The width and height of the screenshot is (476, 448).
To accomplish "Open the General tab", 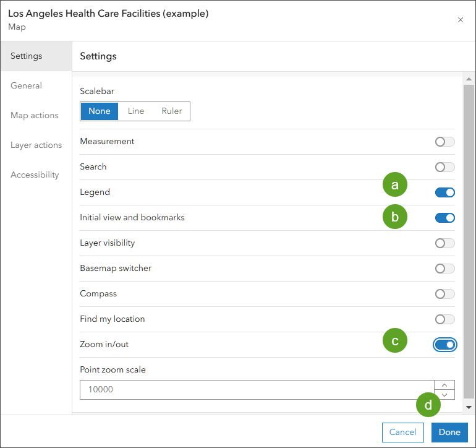I will (x=26, y=86).
